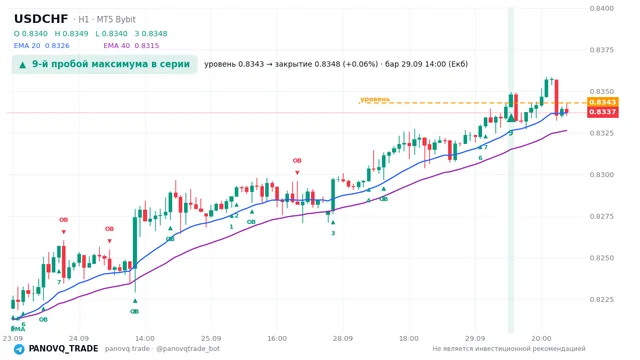The image size is (640, 360).
Task: Click the 18:00 time axis label
Action: (409, 338)
